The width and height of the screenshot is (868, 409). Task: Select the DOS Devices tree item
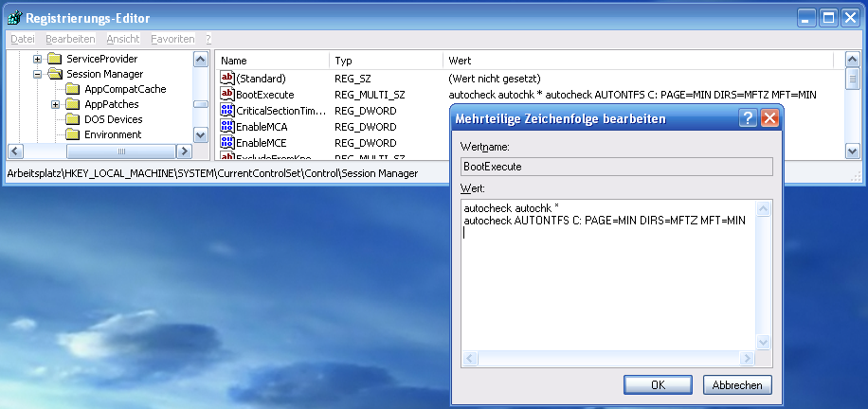[113, 119]
